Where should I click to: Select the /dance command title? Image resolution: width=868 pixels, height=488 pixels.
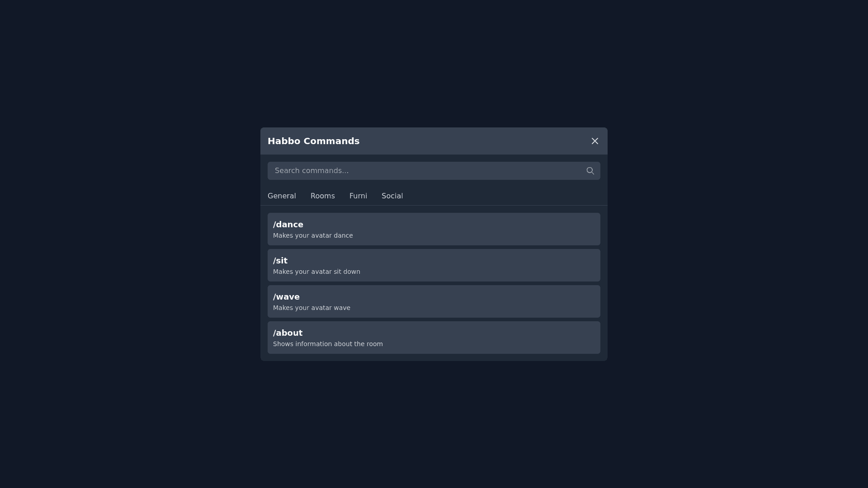tap(288, 225)
